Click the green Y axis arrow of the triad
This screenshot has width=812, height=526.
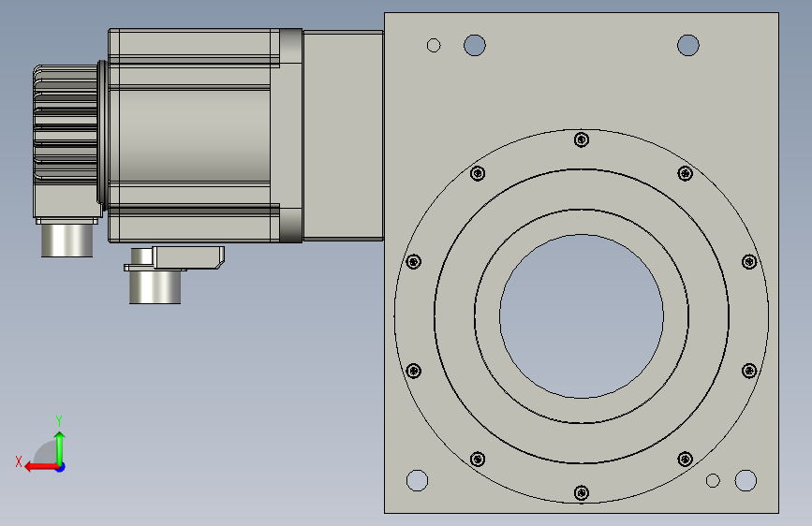point(60,447)
